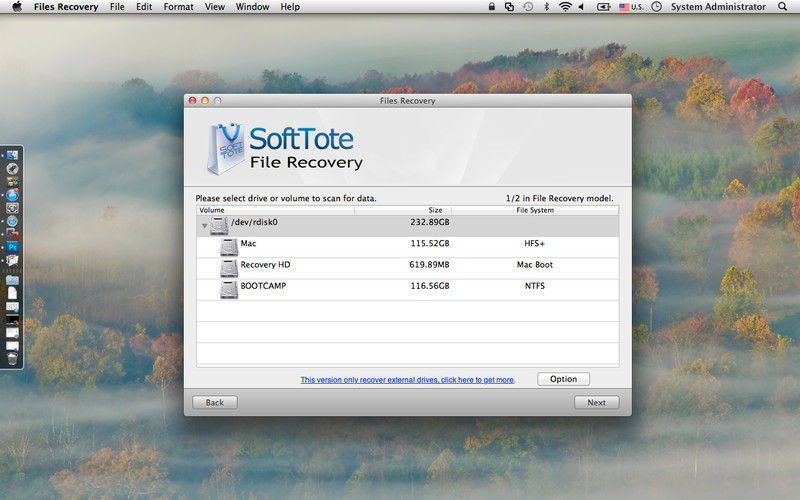Collapse the /dev/rdisk0 disclosure triangle
The image size is (800, 500).
click(205, 226)
